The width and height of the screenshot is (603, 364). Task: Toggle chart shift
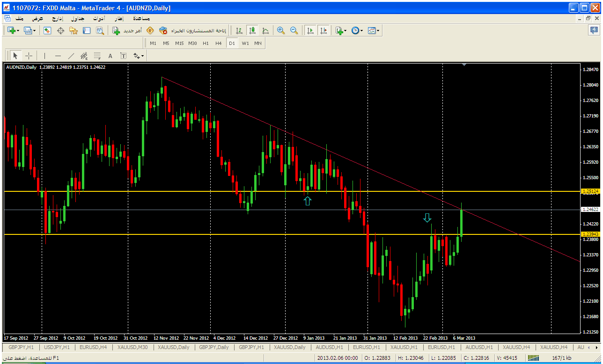[x=324, y=30]
